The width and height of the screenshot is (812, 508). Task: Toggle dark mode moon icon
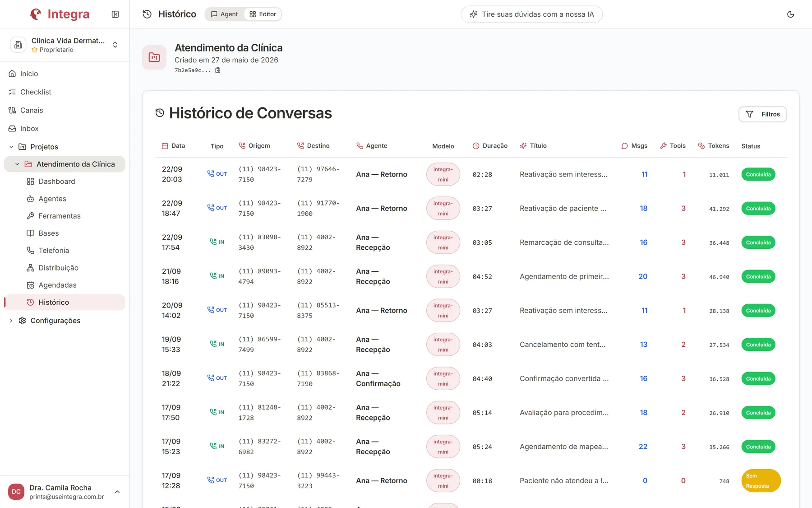click(x=790, y=14)
